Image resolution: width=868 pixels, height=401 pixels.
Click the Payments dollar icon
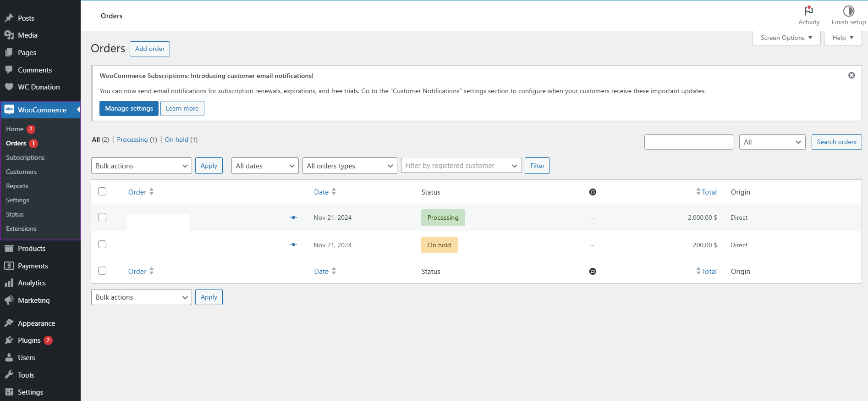coord(9,266)
